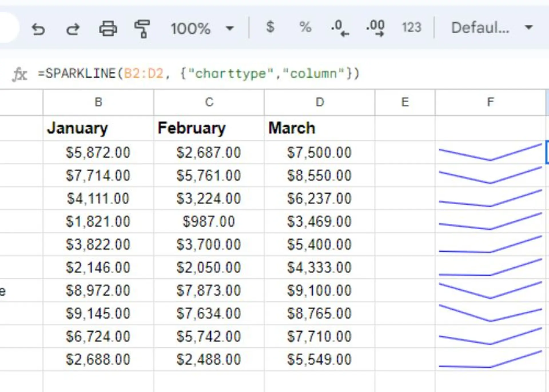Expand the zoom dropdown arrow
Image resolution: width=549 pixels, height=392 pixels.
click(x=230, y=28)
